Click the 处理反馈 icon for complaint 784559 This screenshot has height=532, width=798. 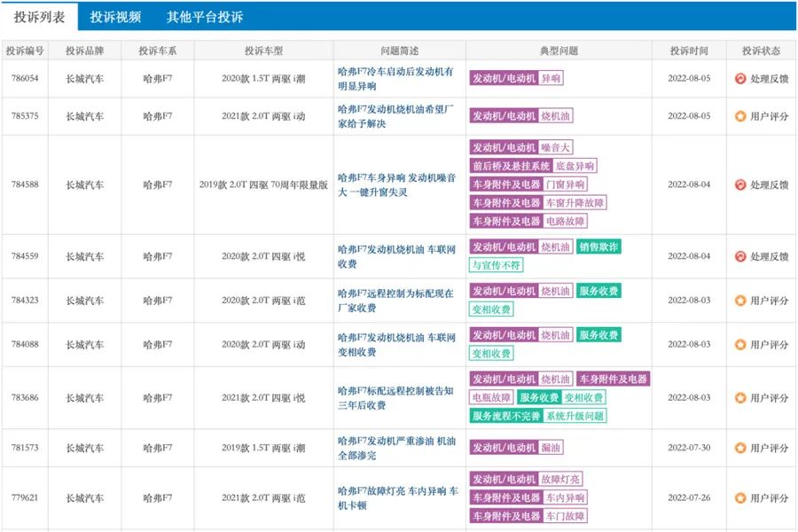tap(740, 256)
